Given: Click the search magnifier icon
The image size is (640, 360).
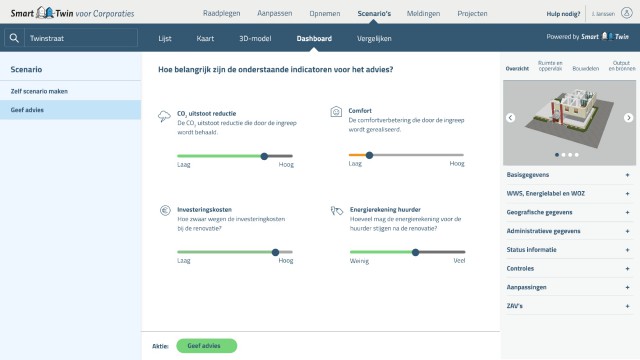Looking at the screenshot, I should 14,38.
